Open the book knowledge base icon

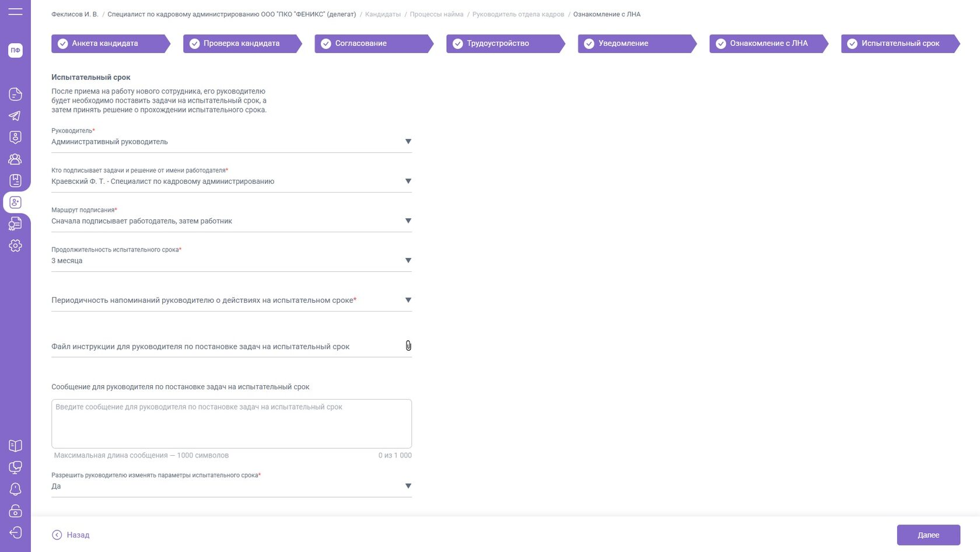pyautogui.click(x=15, y=446)
